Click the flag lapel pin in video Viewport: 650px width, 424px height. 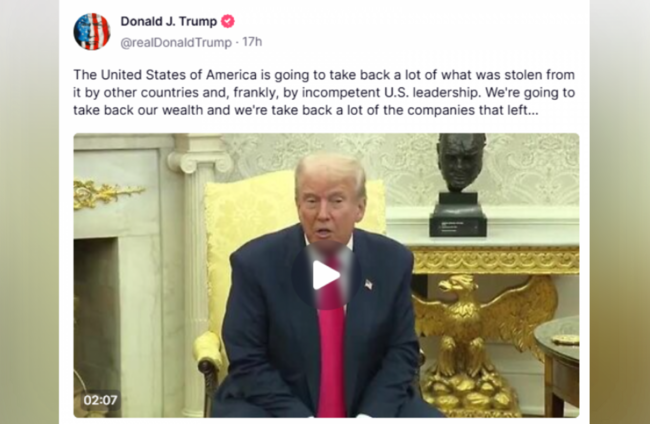(368, 284)
